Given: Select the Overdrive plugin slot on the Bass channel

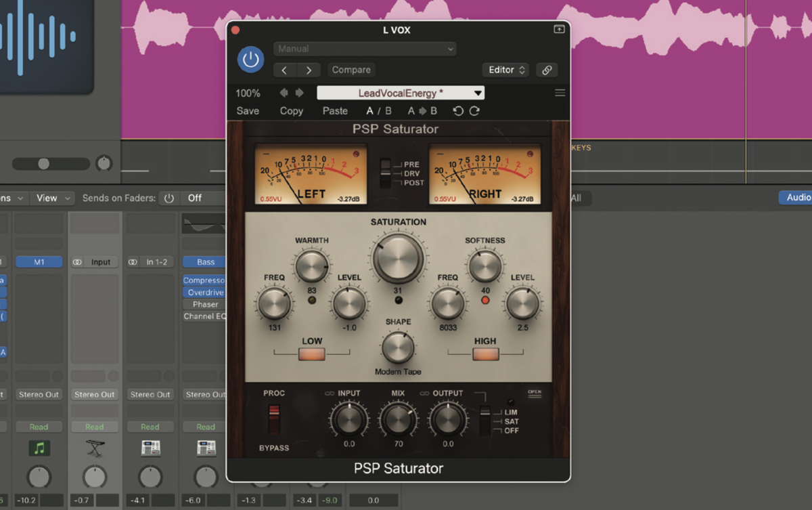Looking at the screenshot, I should [204, 292].
